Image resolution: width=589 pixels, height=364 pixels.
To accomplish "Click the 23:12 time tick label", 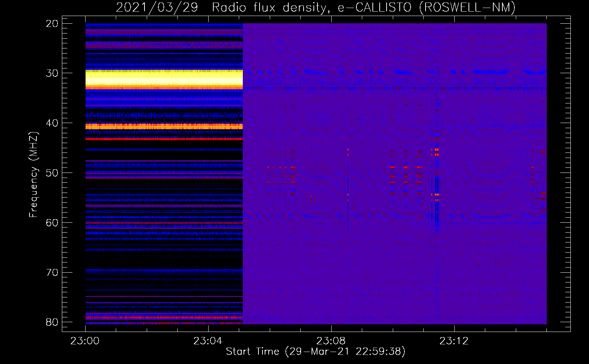I will click(454, 341).
